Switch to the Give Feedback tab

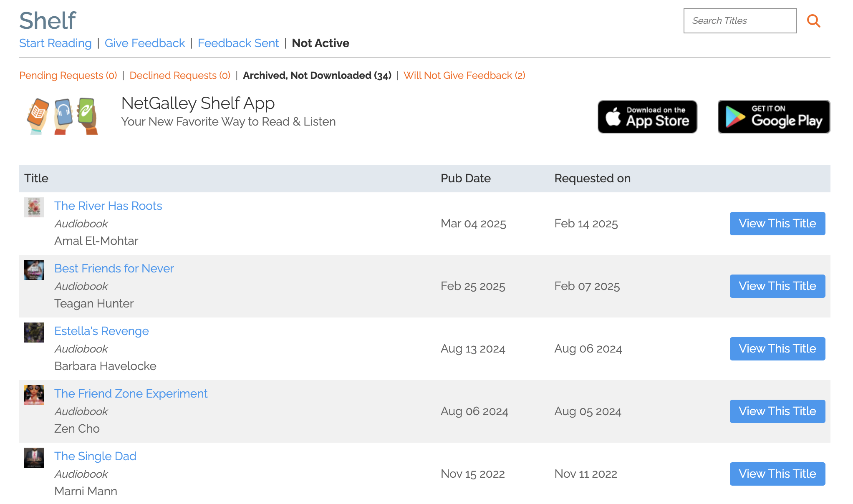pos(145,43)
